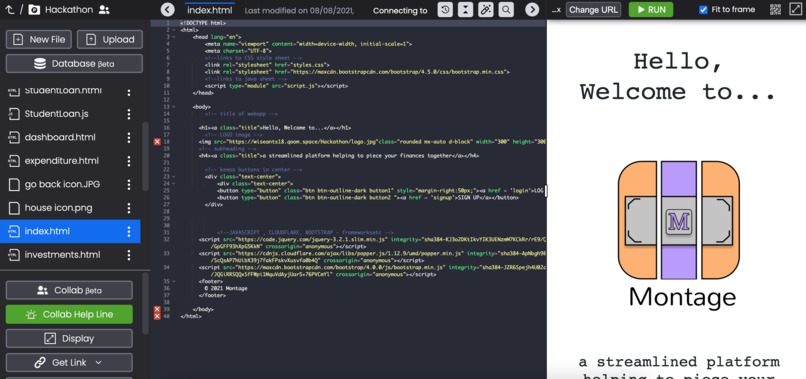Collapse the body section fold on line 13

click(173, 106)
